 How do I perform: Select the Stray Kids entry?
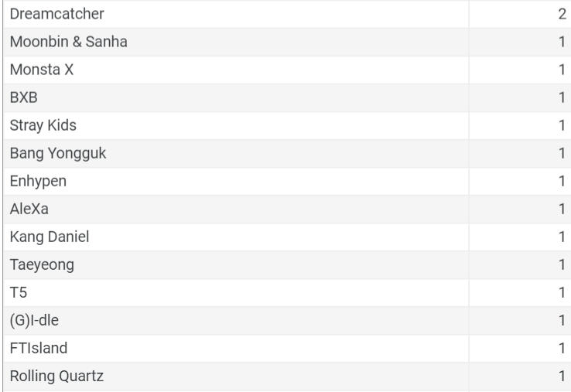pos(43,125)
